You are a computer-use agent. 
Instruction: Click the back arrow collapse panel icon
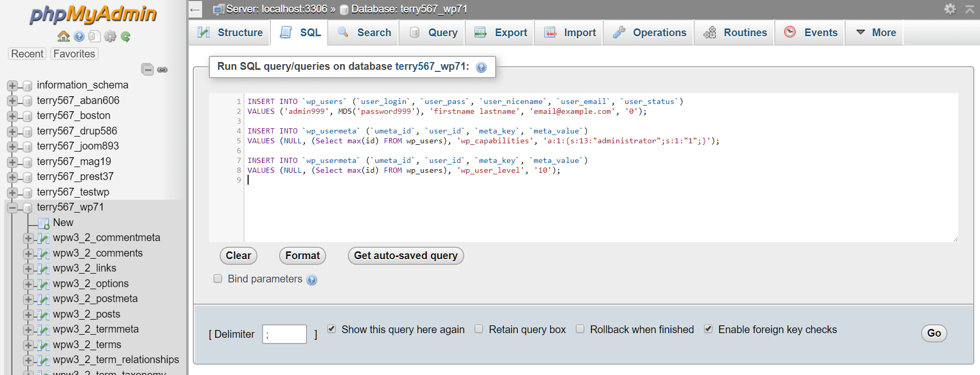coord(195,9)
